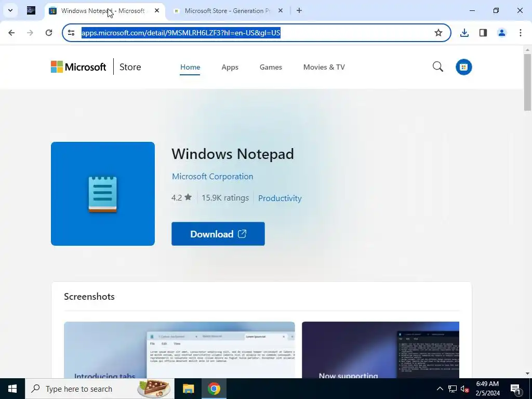Reload the current page
Screen dimensions: 532x399
pyautogui.click(x=49, y=33)
